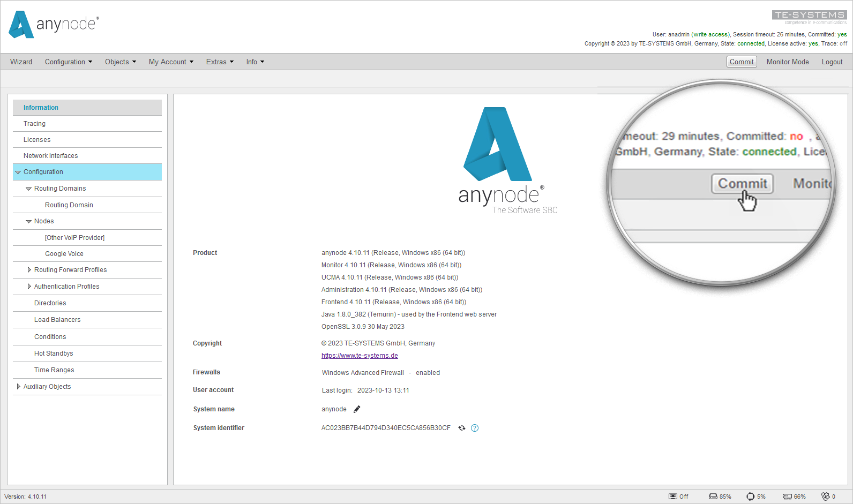Click the disk usage icon showing 85%
The width and height of the screenshot is (853, 504).
713,497
